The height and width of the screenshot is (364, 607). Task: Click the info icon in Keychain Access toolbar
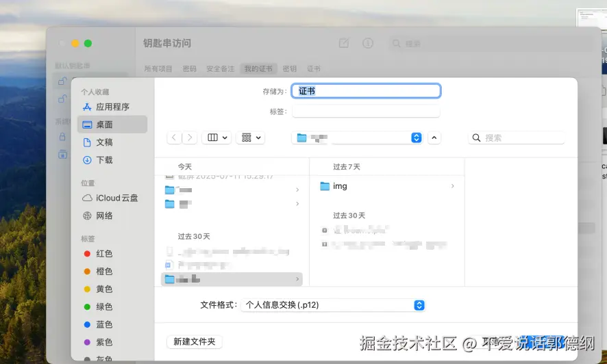click(x=368, y=43)
